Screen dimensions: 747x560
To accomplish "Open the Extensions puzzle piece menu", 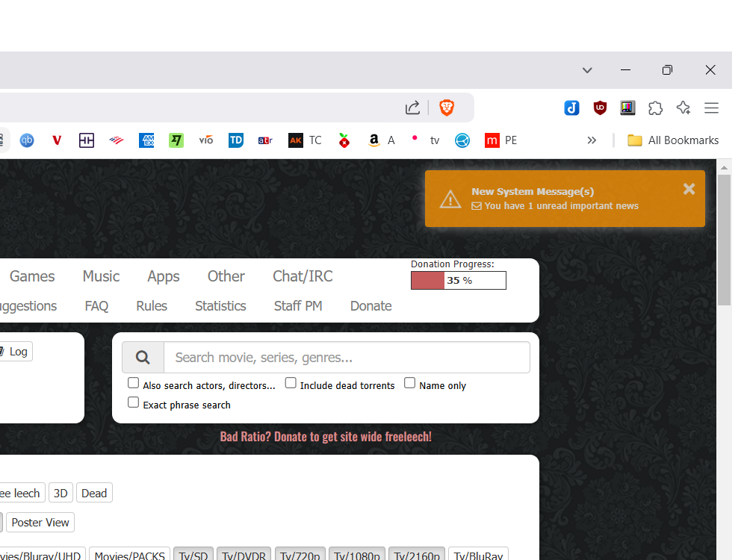I will pyautogui.click(x=655, y=108).
